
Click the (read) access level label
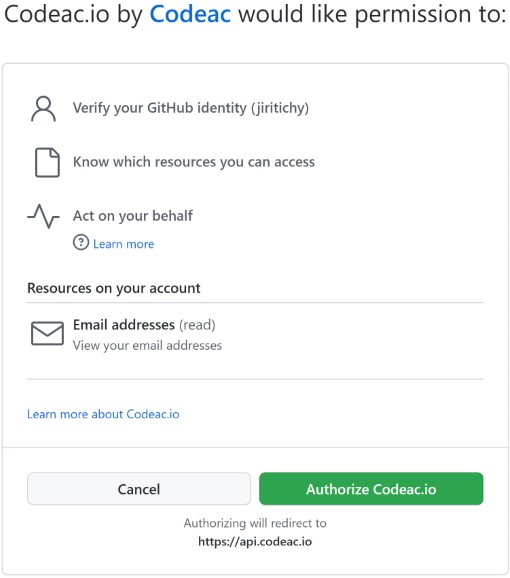[x=197, y=325]
